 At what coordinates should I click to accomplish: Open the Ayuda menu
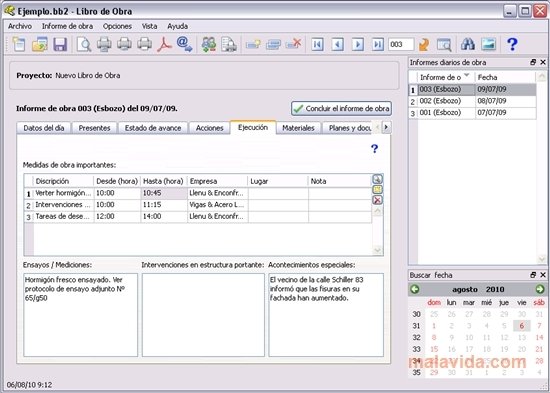177,26
